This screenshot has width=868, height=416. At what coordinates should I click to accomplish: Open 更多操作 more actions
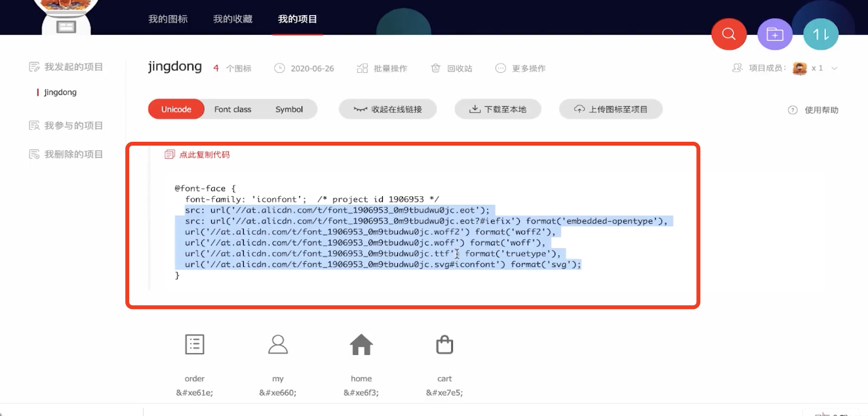tap(529, 68)
